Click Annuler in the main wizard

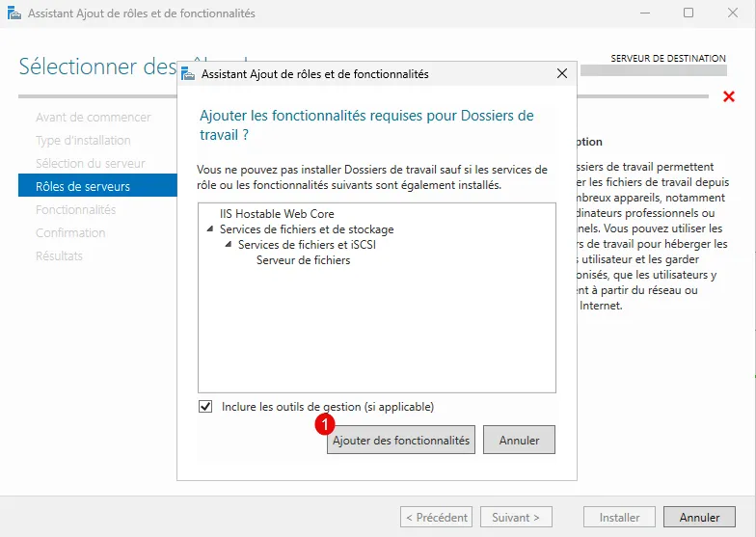[699, 518]
